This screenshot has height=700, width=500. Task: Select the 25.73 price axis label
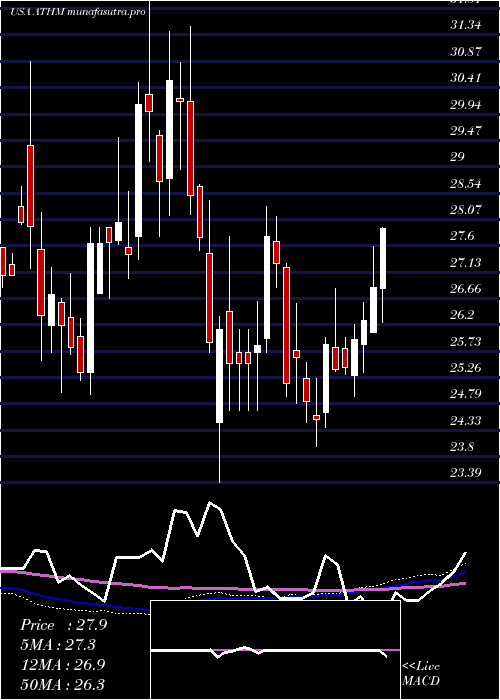click(466, 342)
